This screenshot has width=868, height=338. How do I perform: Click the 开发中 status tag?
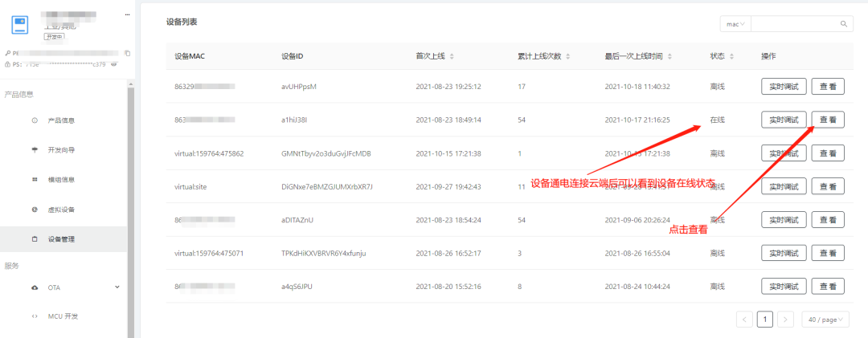tap(55, 36)
